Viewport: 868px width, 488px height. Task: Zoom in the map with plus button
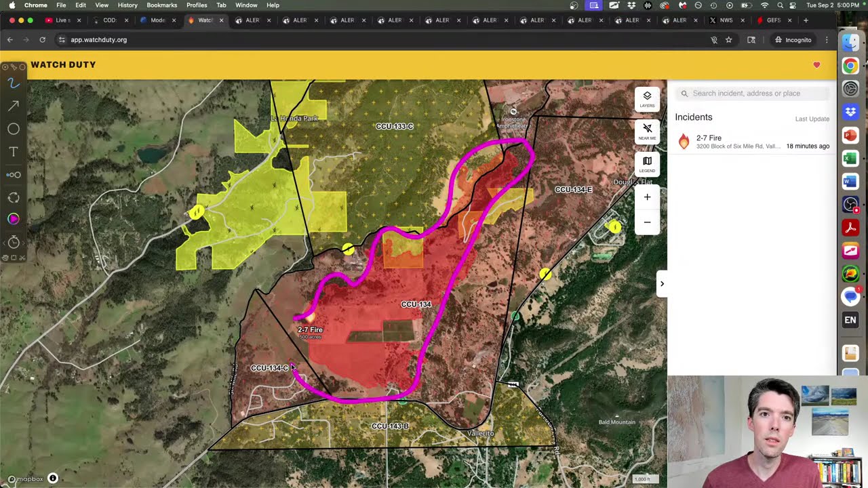[x=647, y=197]
